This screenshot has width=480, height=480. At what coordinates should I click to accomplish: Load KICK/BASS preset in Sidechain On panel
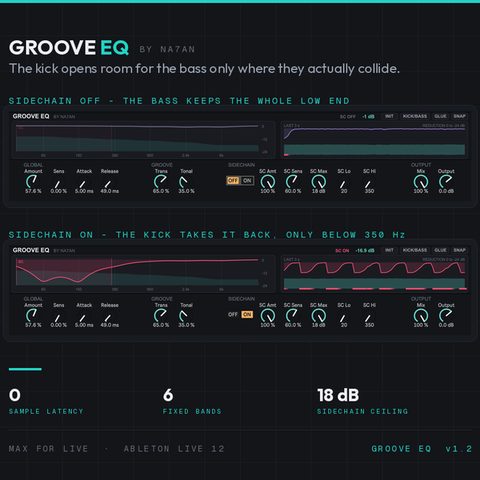pyautogui.click(x=415, y=250)
